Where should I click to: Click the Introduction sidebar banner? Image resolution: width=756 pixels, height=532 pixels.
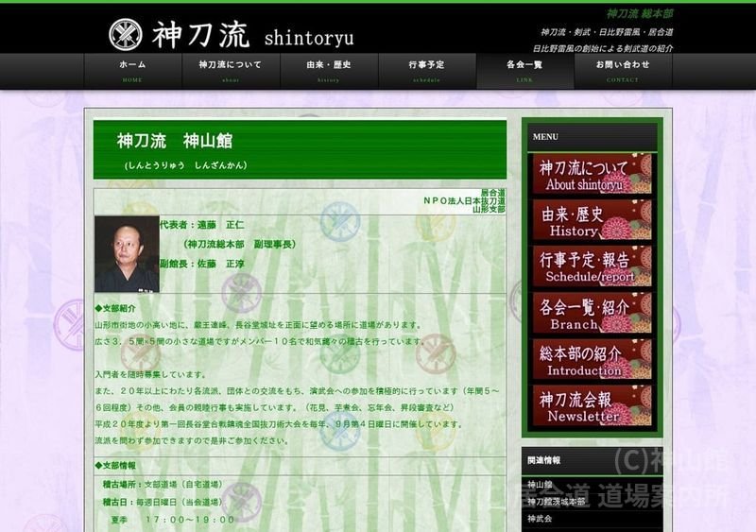(x=593, y=359)
